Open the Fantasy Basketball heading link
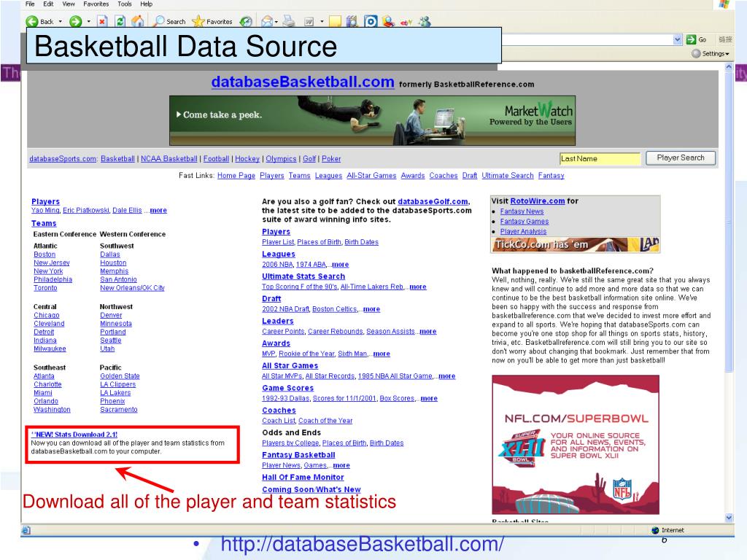Screen dimensions: 747x560 [x=298, y=455]
